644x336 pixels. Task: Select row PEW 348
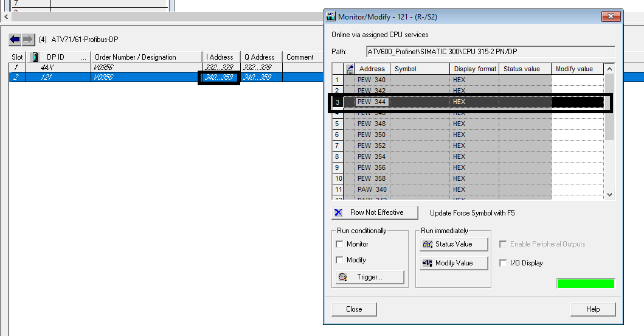coord(468,124)
